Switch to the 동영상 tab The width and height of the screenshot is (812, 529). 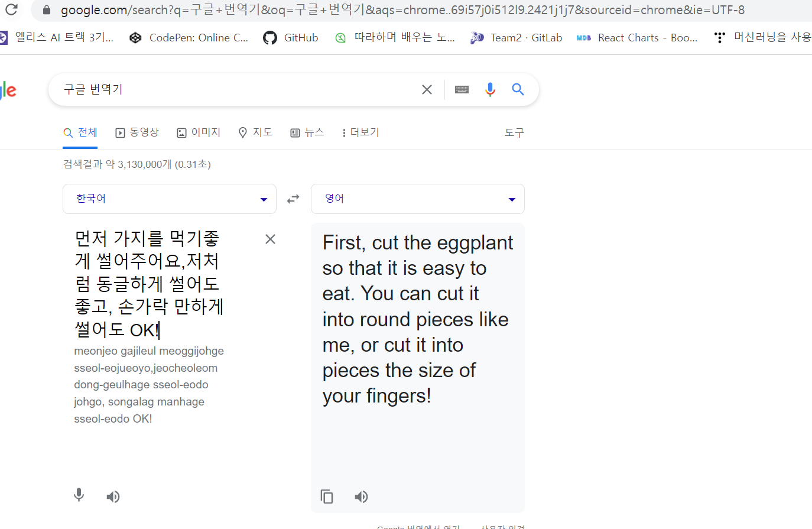coord(137,132)
